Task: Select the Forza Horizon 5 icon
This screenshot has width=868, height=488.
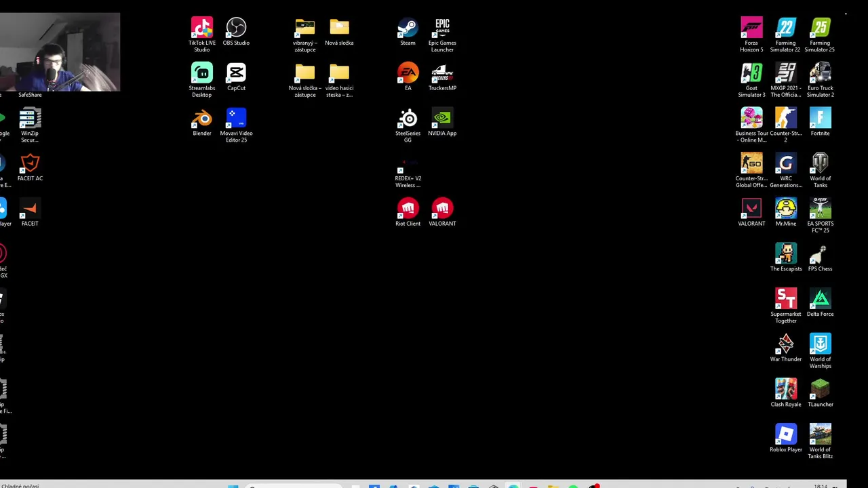Action: [751, 28]
